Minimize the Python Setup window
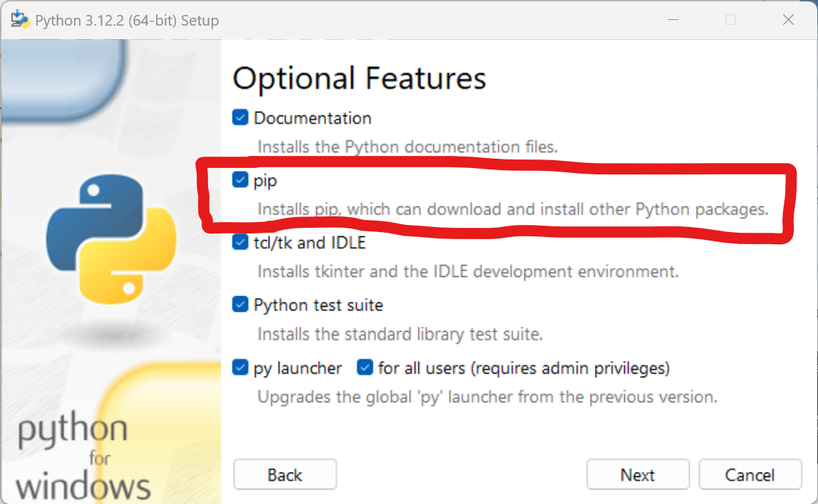Image resolution: width=818 pixels, height=504 pixels. (673, 20)
